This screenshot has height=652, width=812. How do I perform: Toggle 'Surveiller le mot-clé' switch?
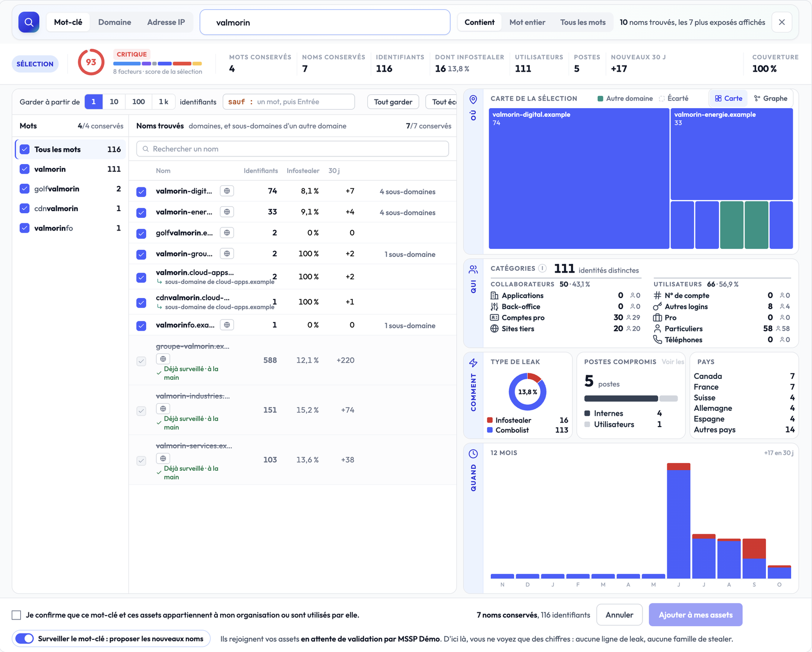24,639
